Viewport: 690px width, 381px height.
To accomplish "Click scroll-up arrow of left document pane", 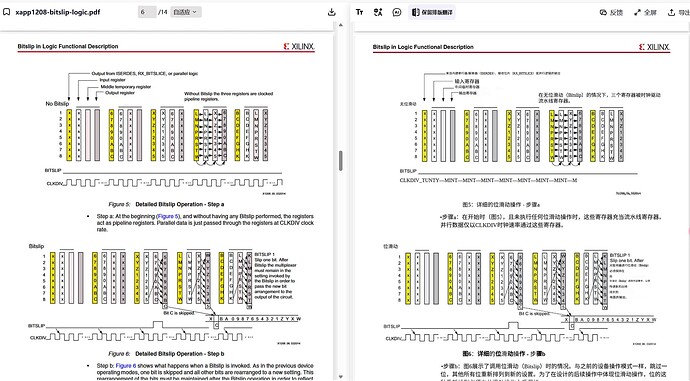I will 340,26.
